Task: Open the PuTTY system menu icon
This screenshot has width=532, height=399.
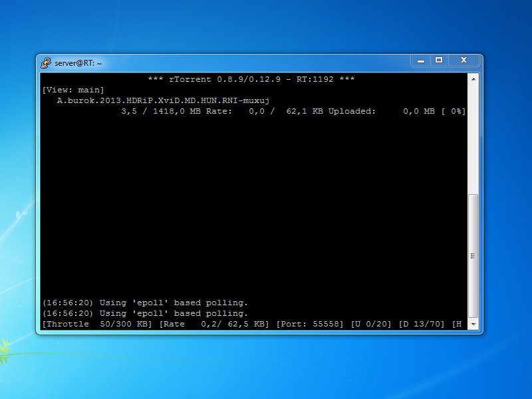Action: click(46, 63)
